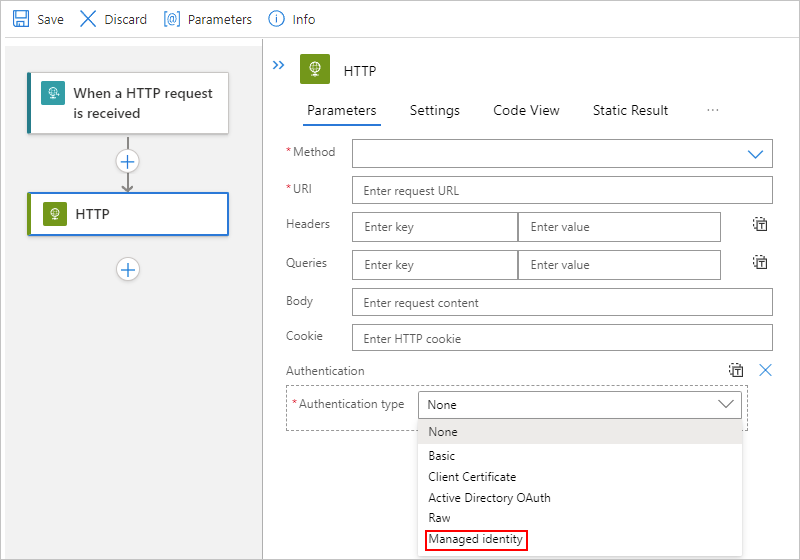Select Managed identity authentication option
The width and height of the screenshot is (800, 560).
476,540
